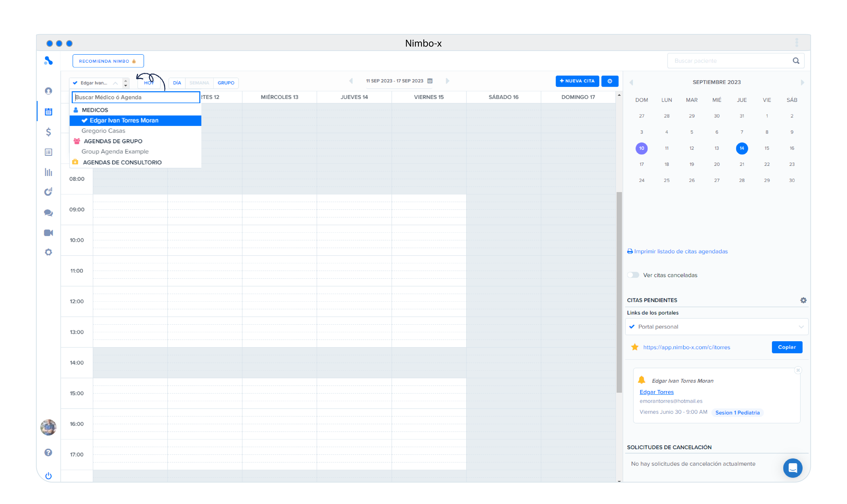Click the 10:00 slot on Viernes 15
Screen dimensions: 847x504
(x=429, y=240)
